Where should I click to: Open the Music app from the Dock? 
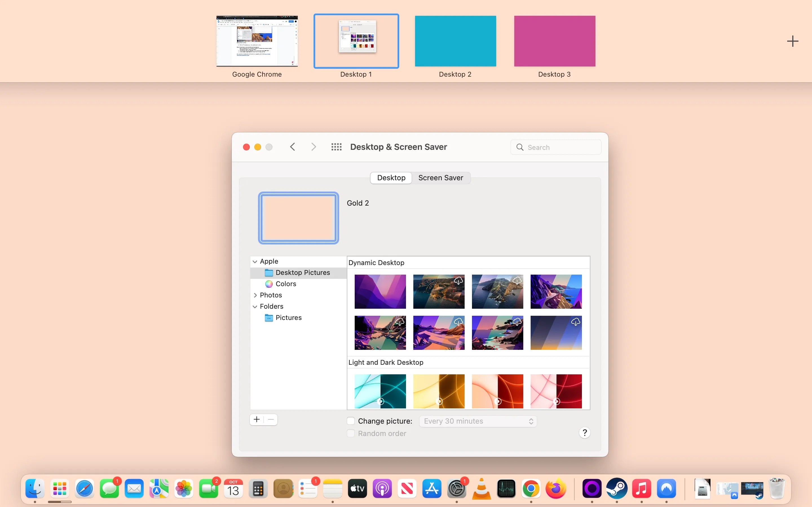(641, 489)
